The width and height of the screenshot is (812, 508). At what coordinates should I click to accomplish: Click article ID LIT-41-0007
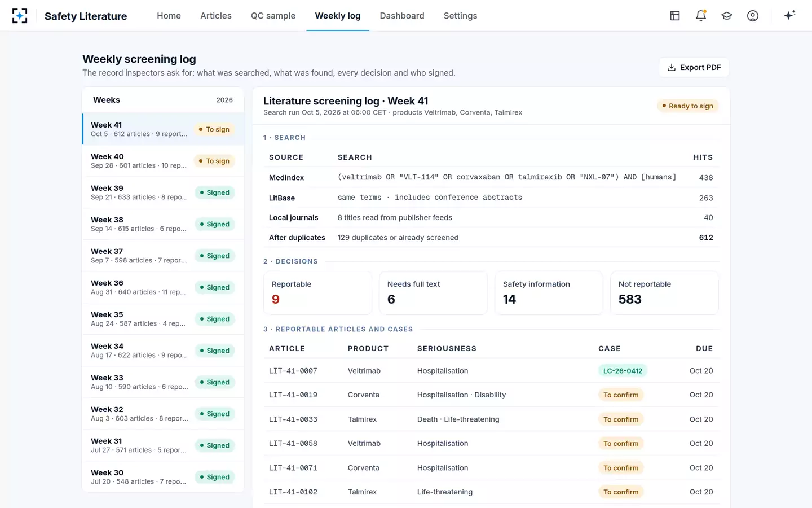pos(293,371)
